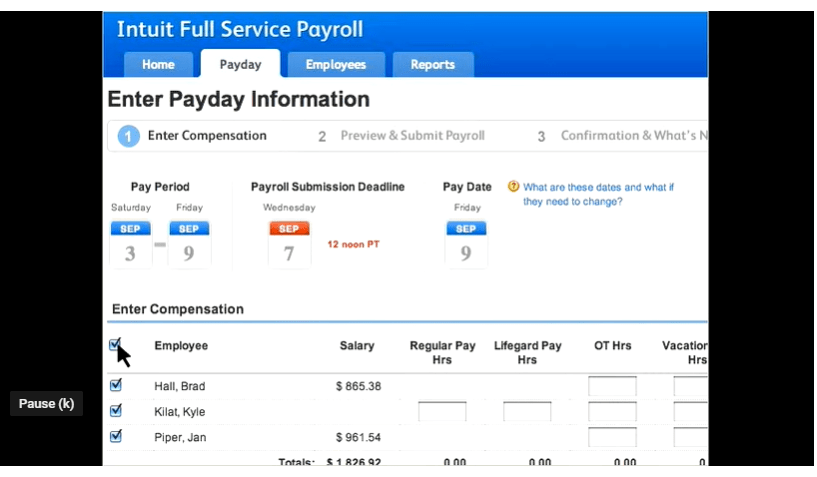
Task: Click the question mark help icon
Action: pyautogui.click(x=513, y=186)
